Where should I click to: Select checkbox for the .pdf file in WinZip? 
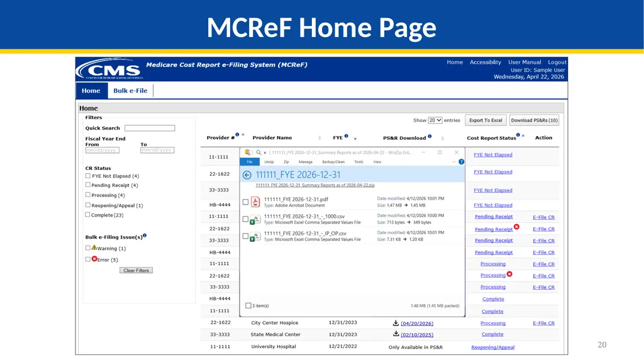click(x=246, y=202)
